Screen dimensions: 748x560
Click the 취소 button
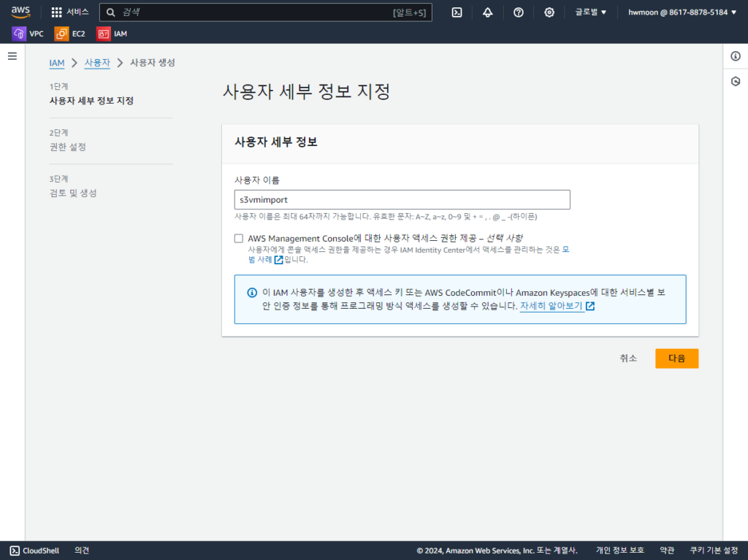point(628,358)
